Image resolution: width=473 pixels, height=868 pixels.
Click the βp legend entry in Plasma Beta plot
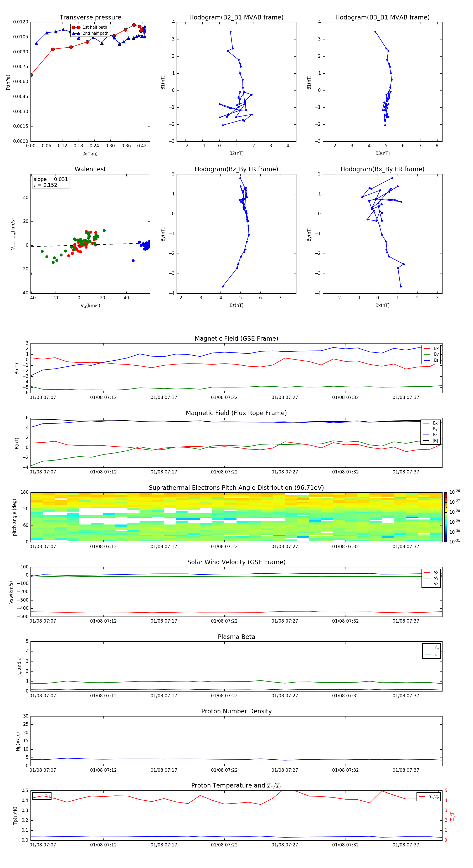coord(431,647)
